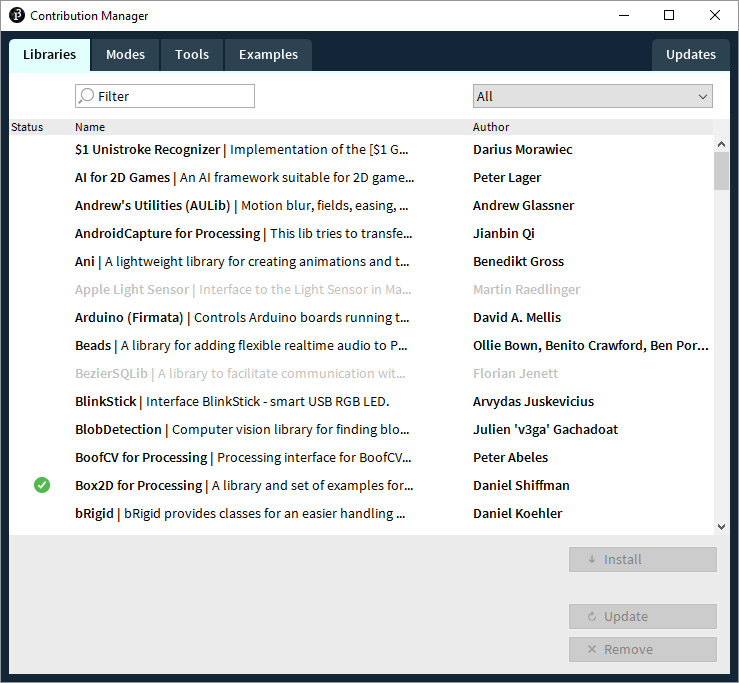Open the Modes tab
This screenshot has width=739, height=683.
pos(125,55)
